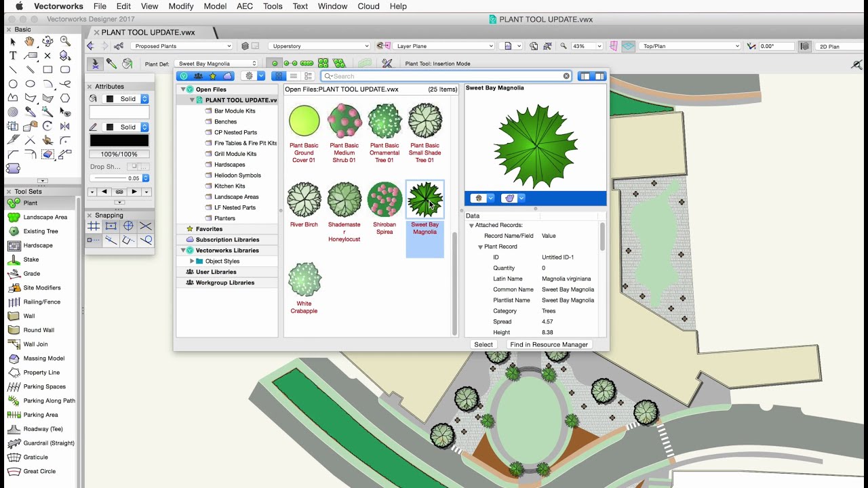Select the Workgroup Libraries row

tap(227, 283)
